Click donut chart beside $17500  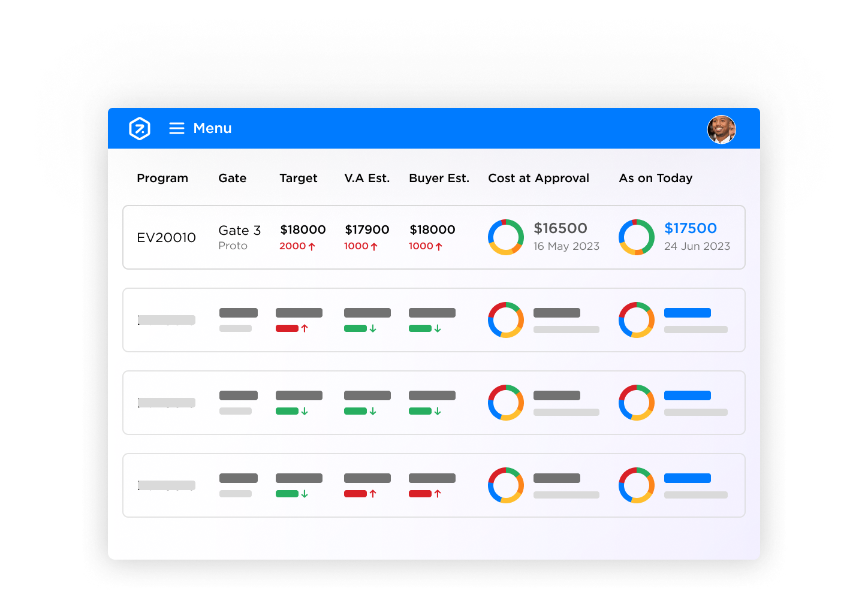637,237
